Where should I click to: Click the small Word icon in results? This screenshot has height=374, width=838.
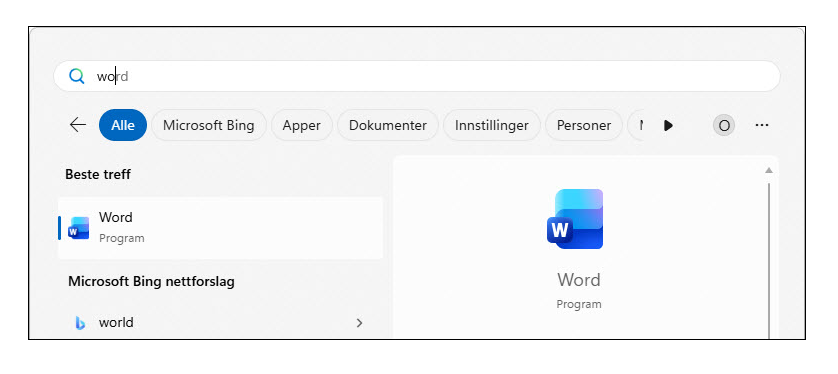[79, 228]
